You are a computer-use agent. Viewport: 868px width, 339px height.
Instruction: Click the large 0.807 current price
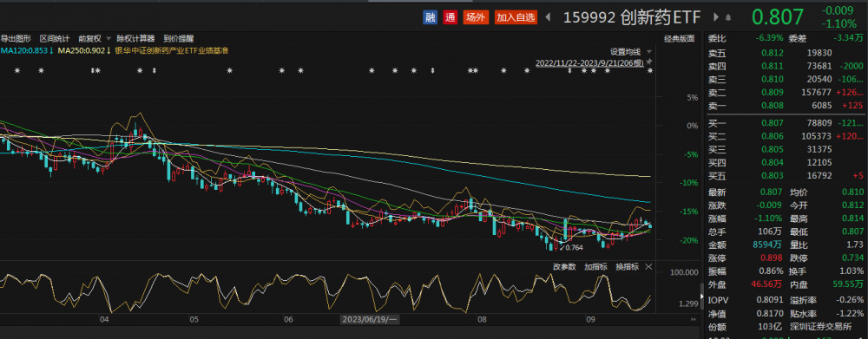[777, 17]
